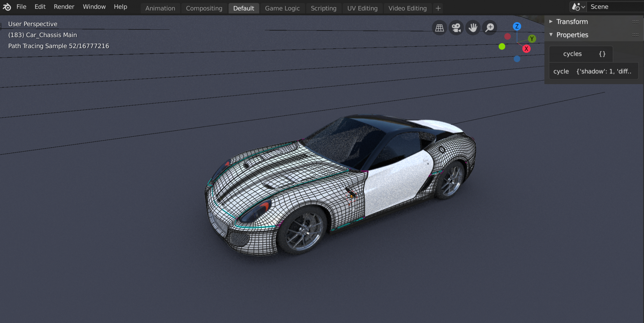Viewport: 644px width, 323px height.
Task: Open the Render menu
Action: 64,7
